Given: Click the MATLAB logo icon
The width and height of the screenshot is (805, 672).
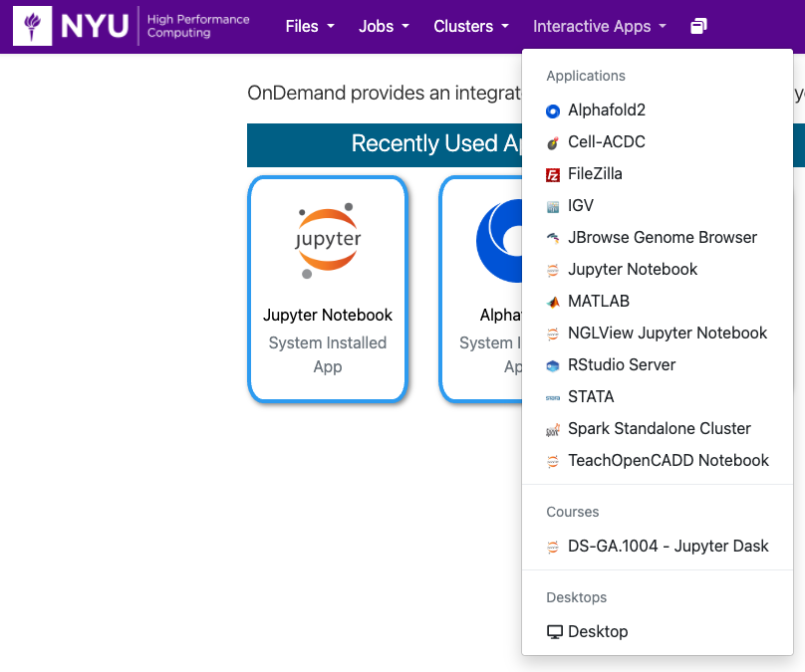Looking at the screenshot, I should tap(553, 302).
